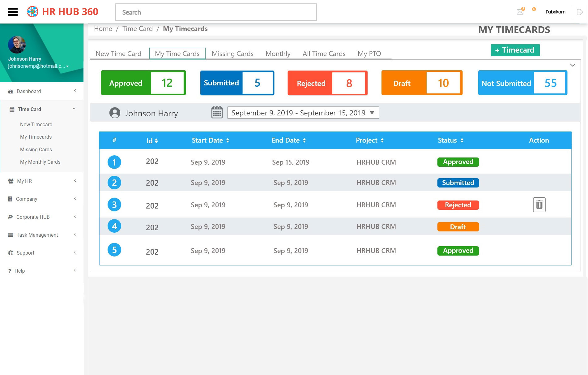Open user email account dropdown
This screenshot has height=375, width=588.
pyautogui.click(x=67, y=66)
